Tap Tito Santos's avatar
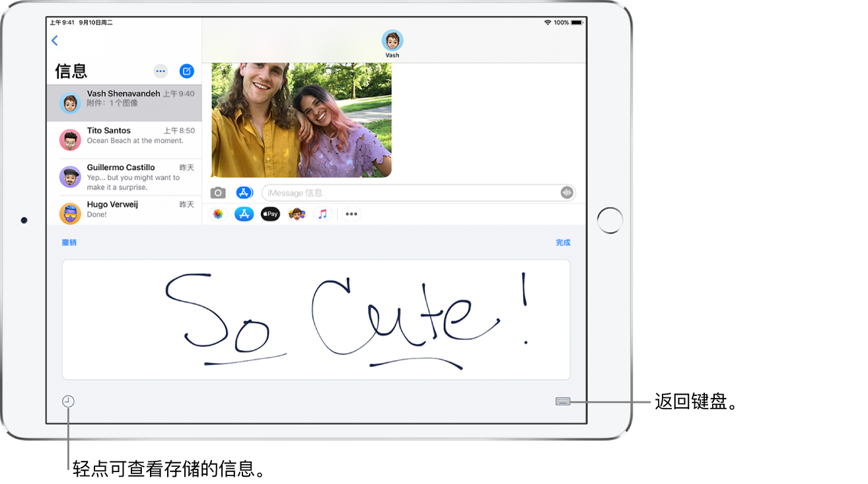 [x=70, y=140]
